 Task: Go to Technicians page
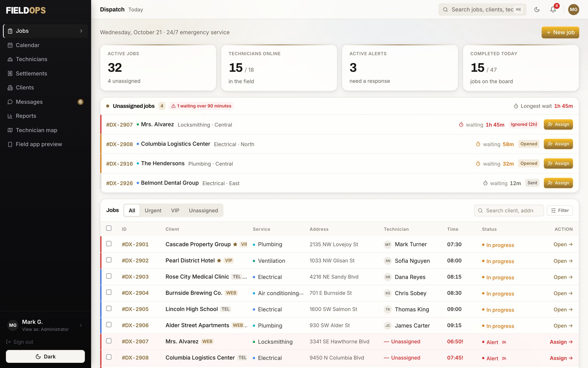[x=45, y=59]
